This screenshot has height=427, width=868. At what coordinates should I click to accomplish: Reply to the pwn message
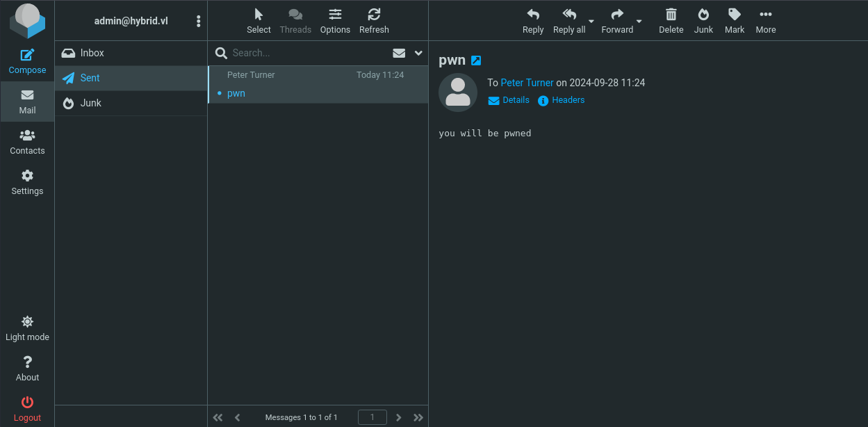(x=533, y=21)
